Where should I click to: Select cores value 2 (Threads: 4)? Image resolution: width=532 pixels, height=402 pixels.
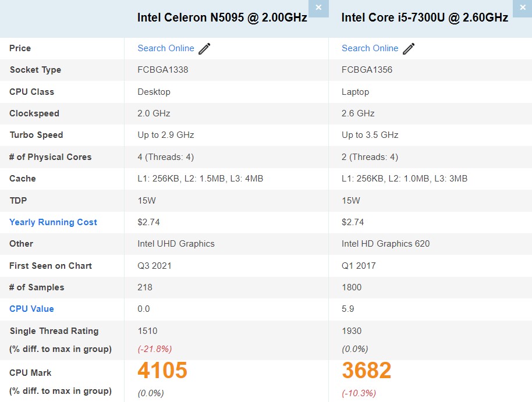370,157
